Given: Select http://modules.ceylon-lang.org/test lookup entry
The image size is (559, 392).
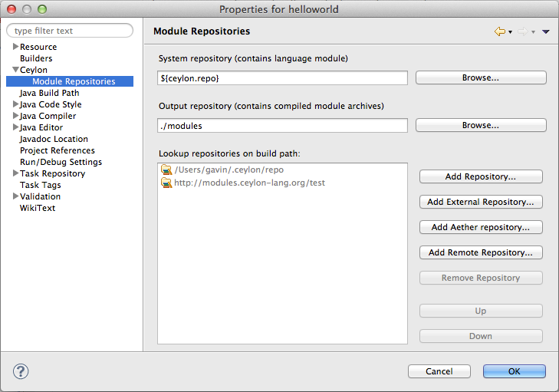Looking at the screenshot, I should [x=249, y=183].
